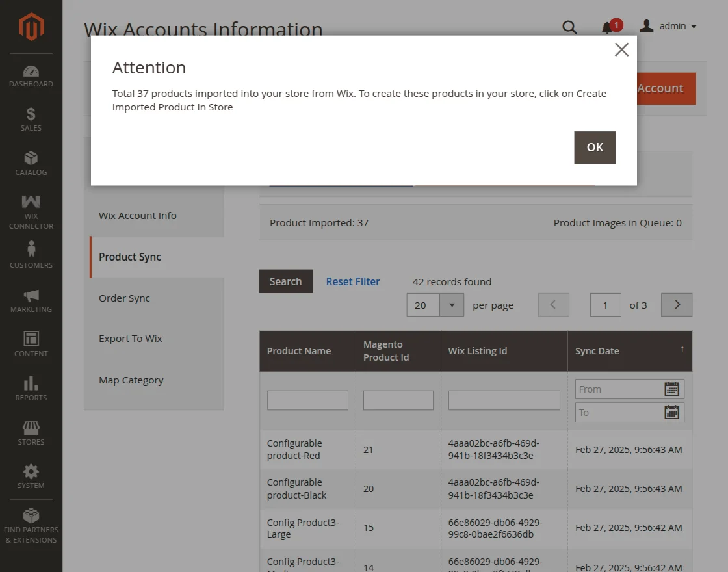This screenshot has width=728, height=572.
Task: Click the Sync Date To field
Action: pos(619,413)
